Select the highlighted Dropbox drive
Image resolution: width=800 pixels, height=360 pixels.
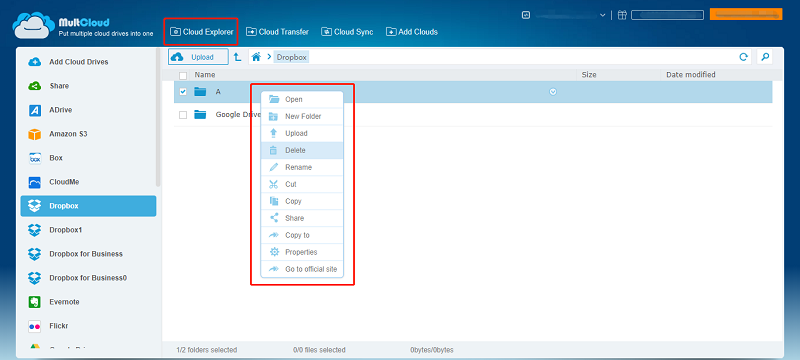coord(88,206)
